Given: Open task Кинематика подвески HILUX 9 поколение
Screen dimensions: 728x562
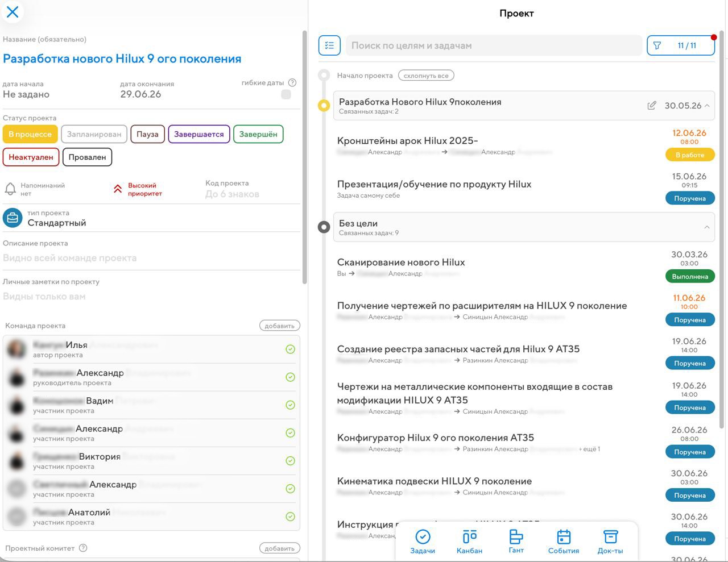Looking at the screenshot, I should coord(435,481).
